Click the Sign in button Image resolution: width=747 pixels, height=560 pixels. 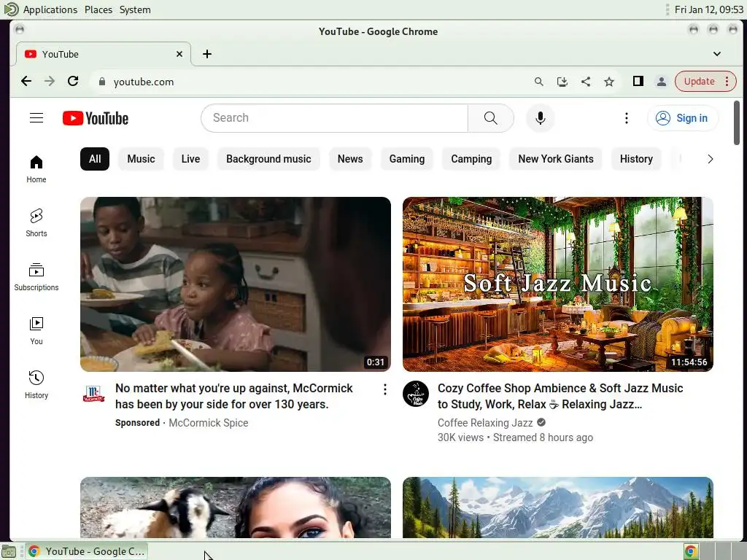click(683, 118)
